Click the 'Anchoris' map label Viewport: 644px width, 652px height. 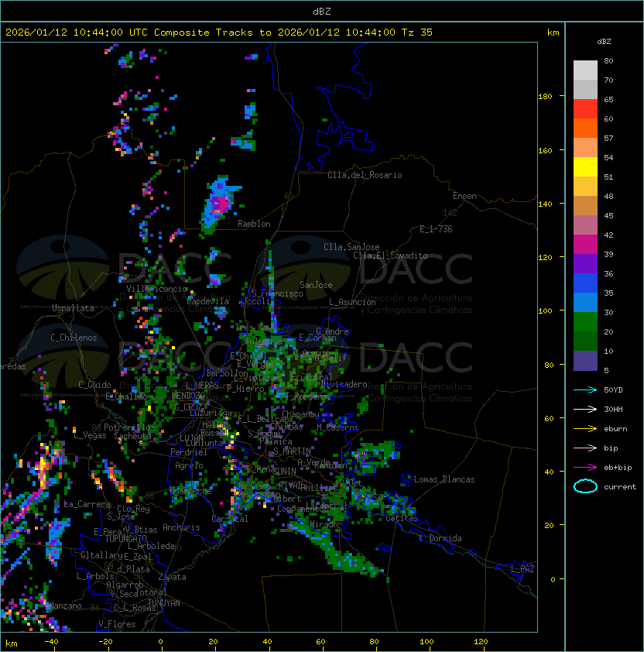(x=181, y=527)
